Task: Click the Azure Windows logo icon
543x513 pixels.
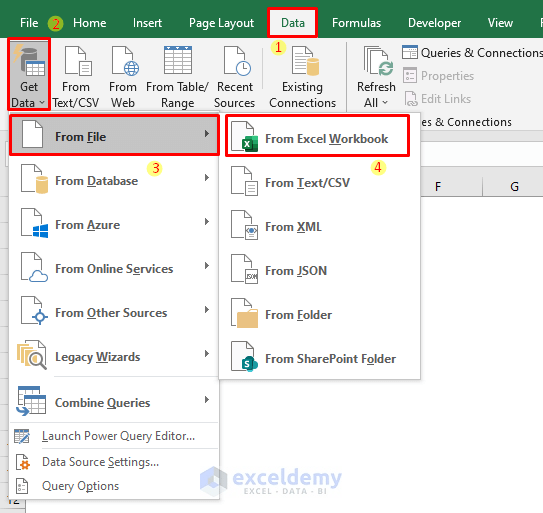Action: (34, 223)
